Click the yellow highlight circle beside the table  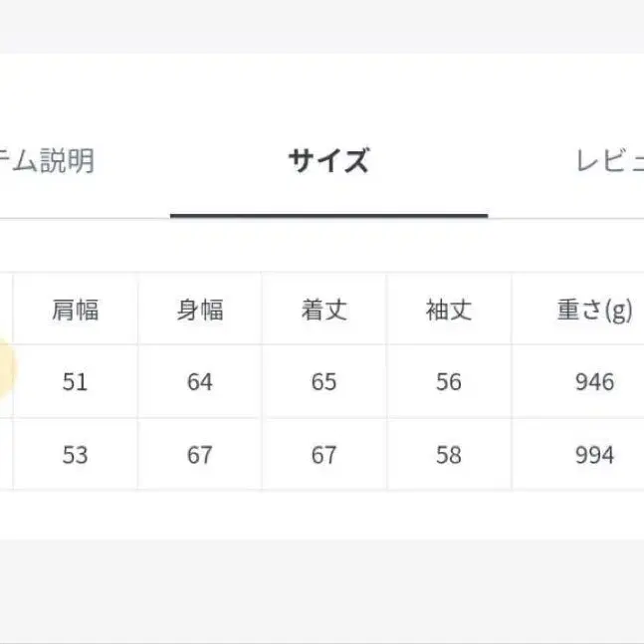(x=6, y=369)
